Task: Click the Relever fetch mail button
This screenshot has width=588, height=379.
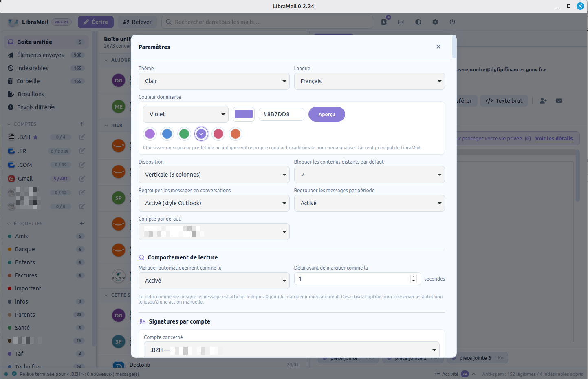Action: point(138,22)
